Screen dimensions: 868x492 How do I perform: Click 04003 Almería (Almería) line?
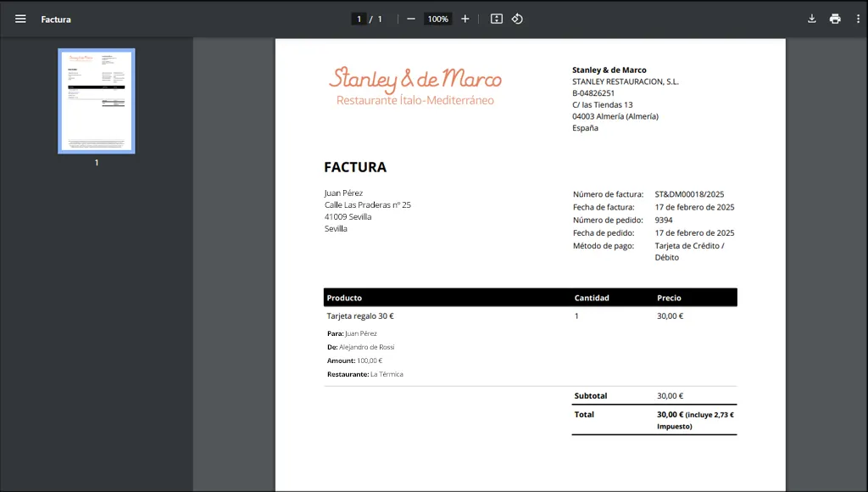(x=615, y=116)
